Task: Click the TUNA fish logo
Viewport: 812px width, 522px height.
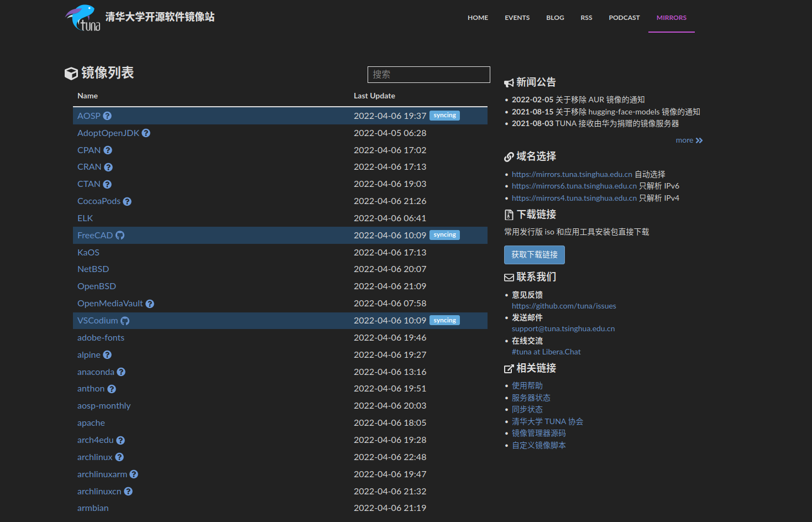Action: (83, 18)
